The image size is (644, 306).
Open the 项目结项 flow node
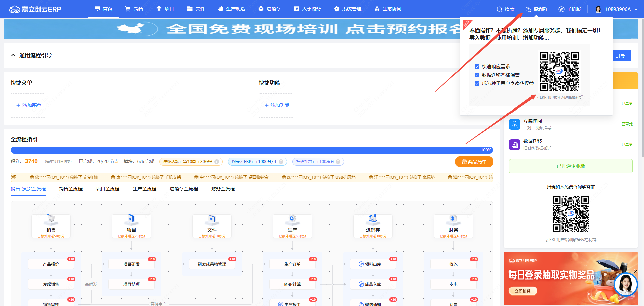click(x=131, y=284)
